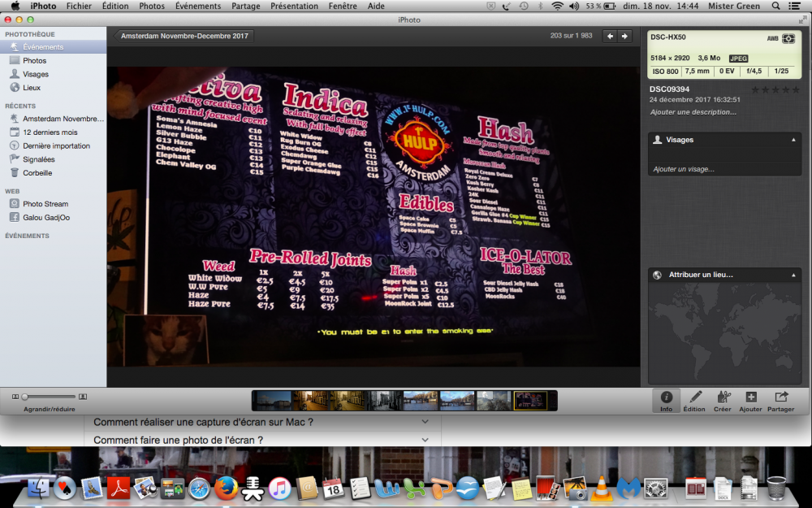Click the camera icon in the info header
The image size is (812, 508).
tap(788, 39)
